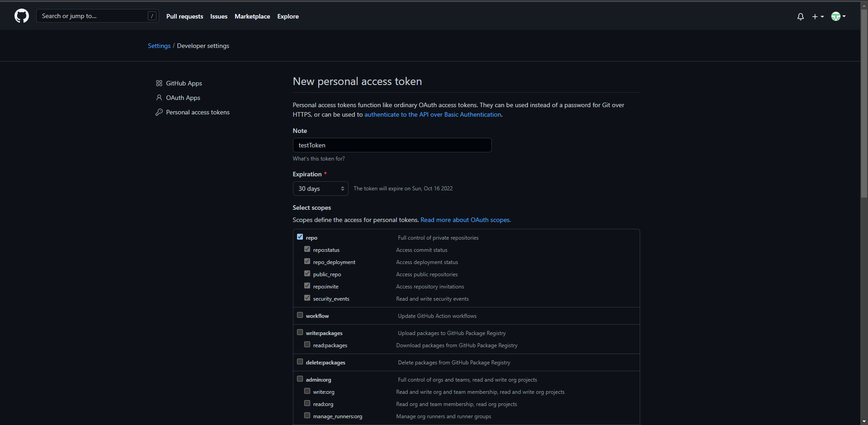This screenshot has height=425, width=868.
Task: Toggle the repo_deployment checkbox
Action: click(x=307, y=261)
